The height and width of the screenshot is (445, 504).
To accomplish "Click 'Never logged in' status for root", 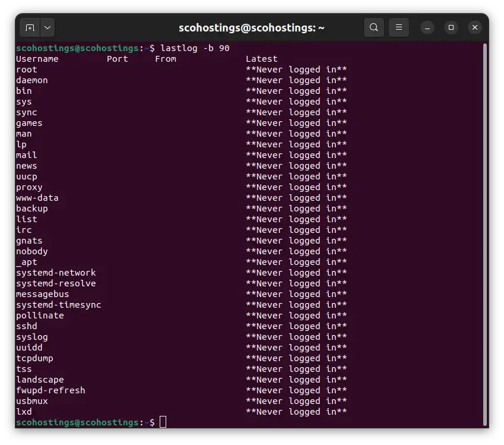I will (296, 70).
